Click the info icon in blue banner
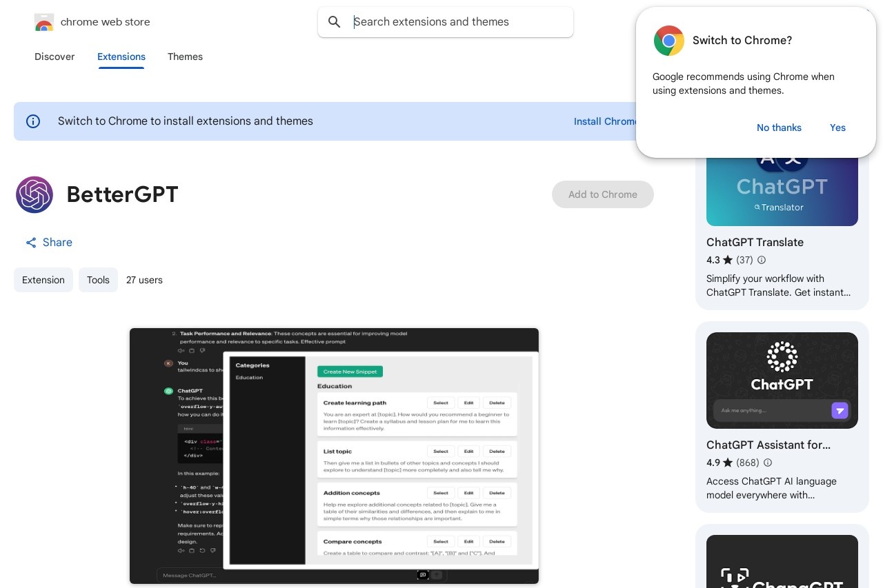 (x=33, y=121)
